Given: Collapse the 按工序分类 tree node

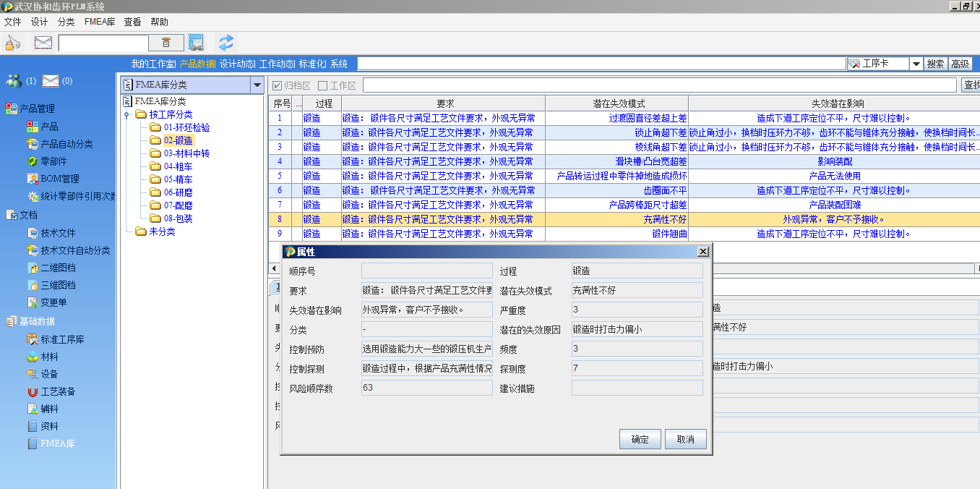Looking at the screenshot, I should (x=127, y=115).
